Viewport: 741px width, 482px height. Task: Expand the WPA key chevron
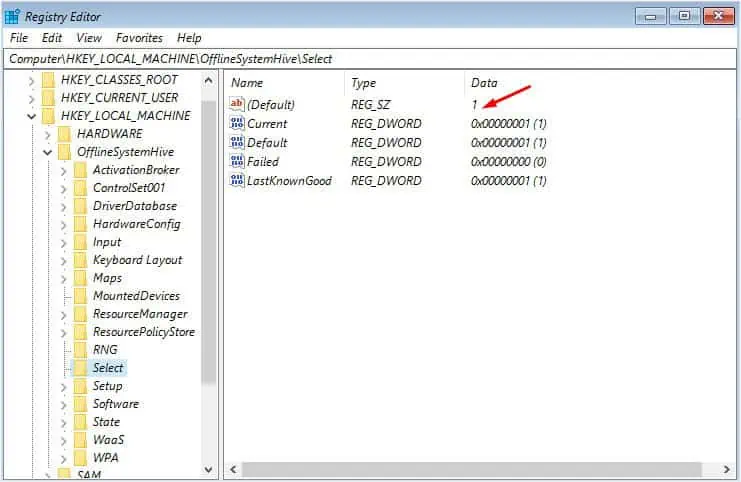63,459
